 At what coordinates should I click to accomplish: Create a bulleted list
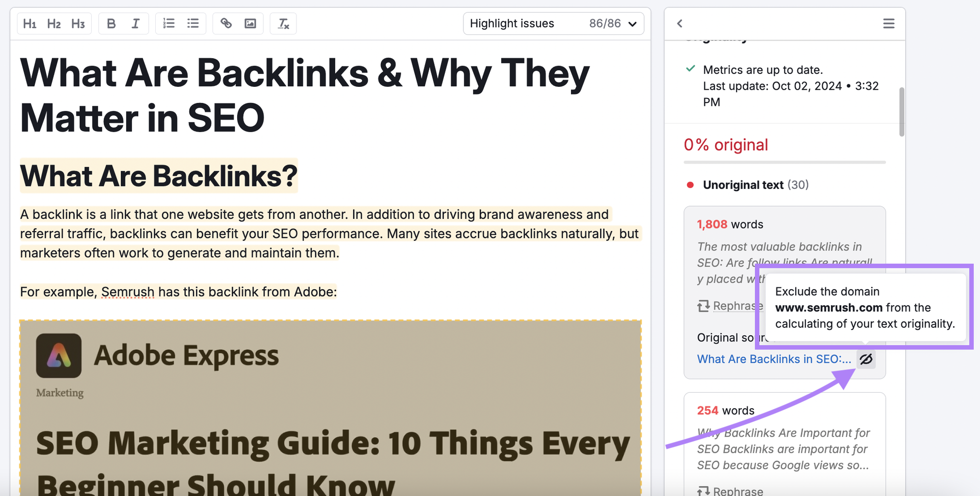tap(193, 23)
